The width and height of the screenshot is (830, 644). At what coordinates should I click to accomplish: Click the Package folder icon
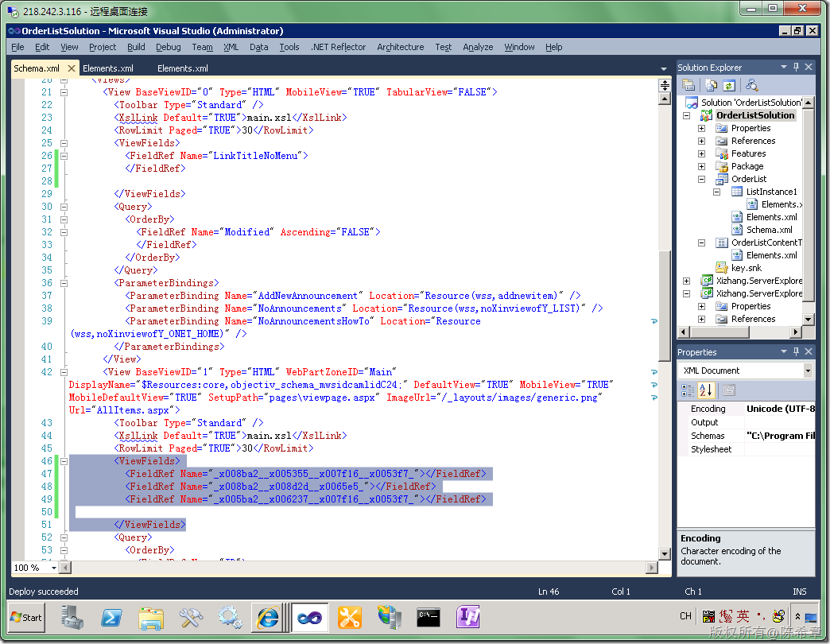click(x=722, y=166)
